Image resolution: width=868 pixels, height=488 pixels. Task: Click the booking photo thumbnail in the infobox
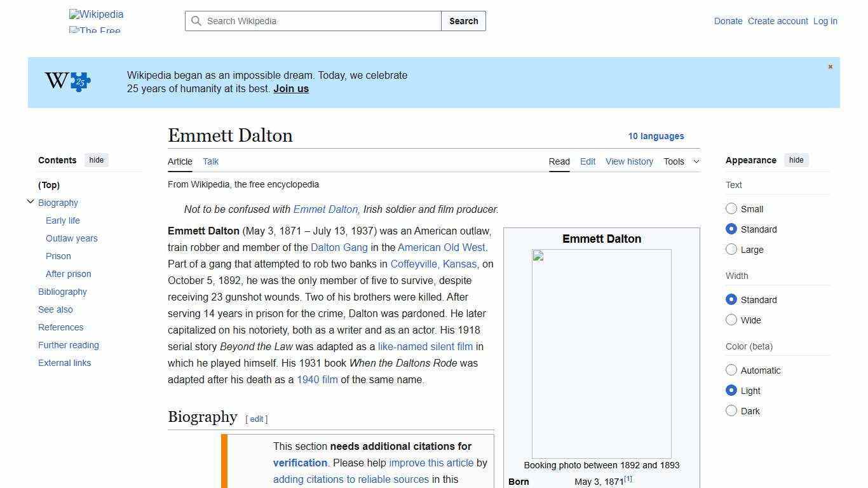coord(601,353)
